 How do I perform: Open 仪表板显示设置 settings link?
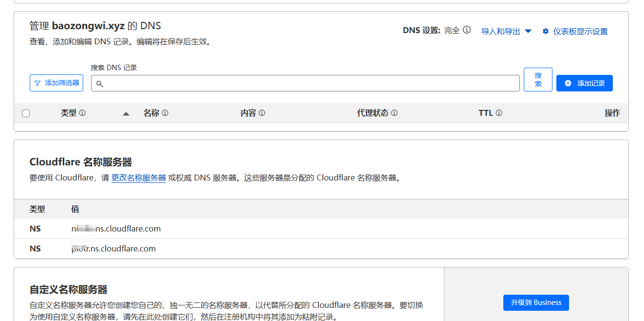580,31
